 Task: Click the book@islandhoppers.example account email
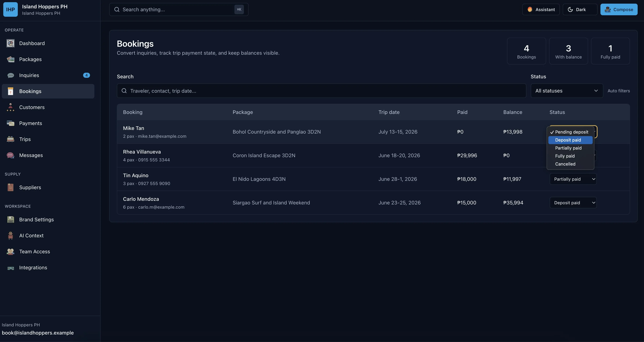coord(38,333)
